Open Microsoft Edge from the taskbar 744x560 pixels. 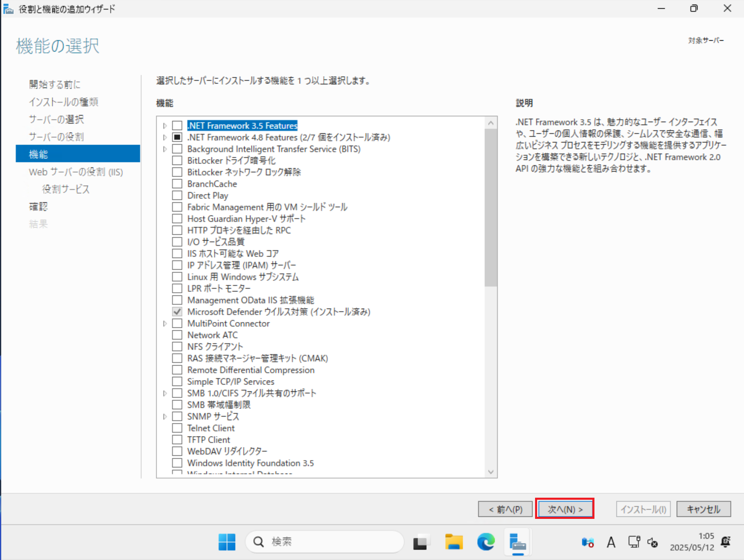[486, 542]
